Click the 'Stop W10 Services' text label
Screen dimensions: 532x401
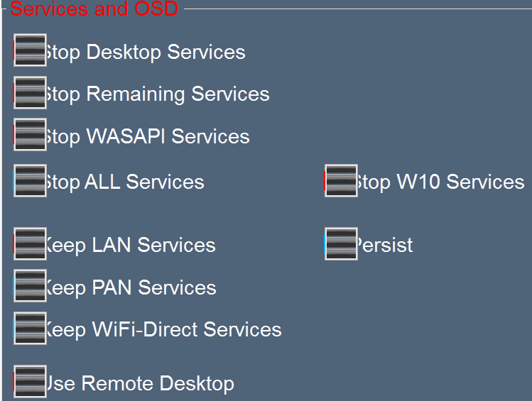coord(441,182)
